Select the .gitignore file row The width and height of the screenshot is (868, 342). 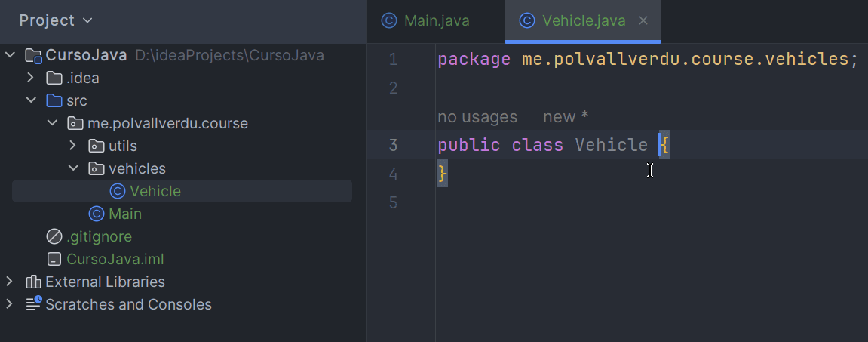coord(182,237)
